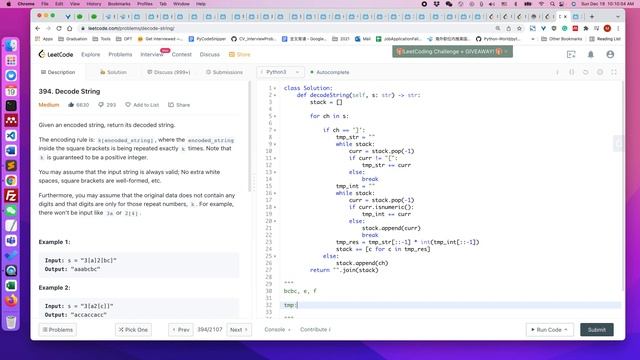Viewport: 640px width, 360px height.
Task: Open Spotlight search in the menu bar
Action: pos(552,4)
